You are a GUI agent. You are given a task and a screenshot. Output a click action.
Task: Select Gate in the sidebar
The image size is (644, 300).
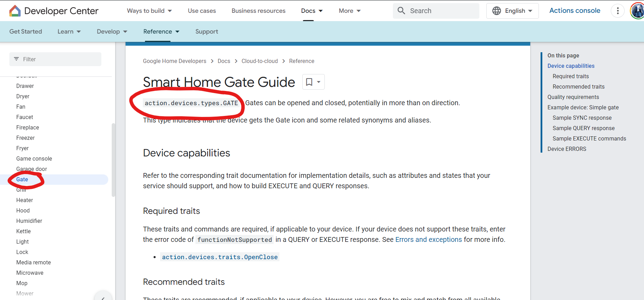(22, 179)
